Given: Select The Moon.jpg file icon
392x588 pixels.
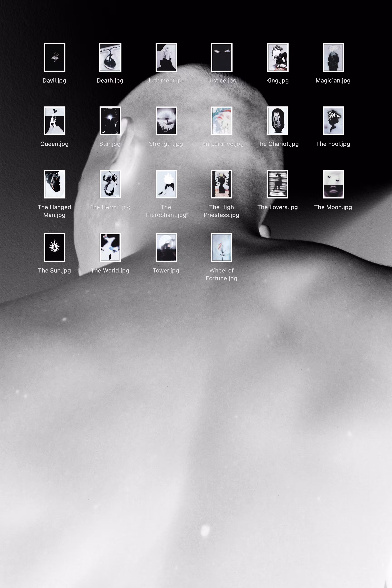Looking at the screenshot, I should pos(333,184).
